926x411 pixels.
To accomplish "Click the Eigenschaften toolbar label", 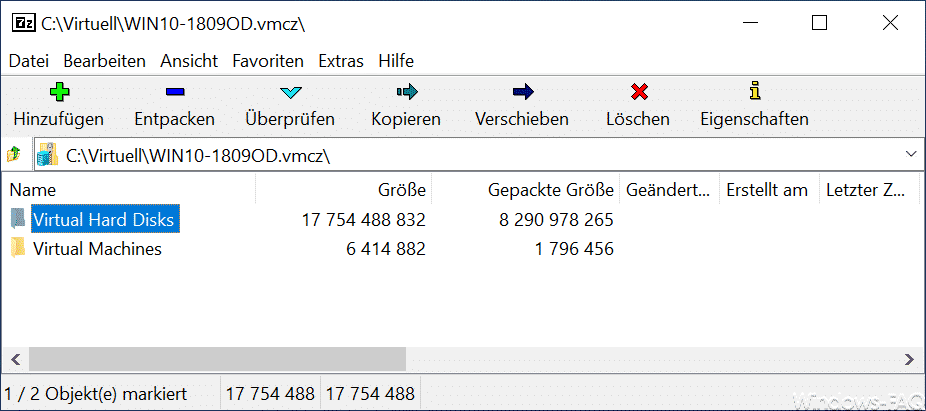I will click(x=754, y=119).
